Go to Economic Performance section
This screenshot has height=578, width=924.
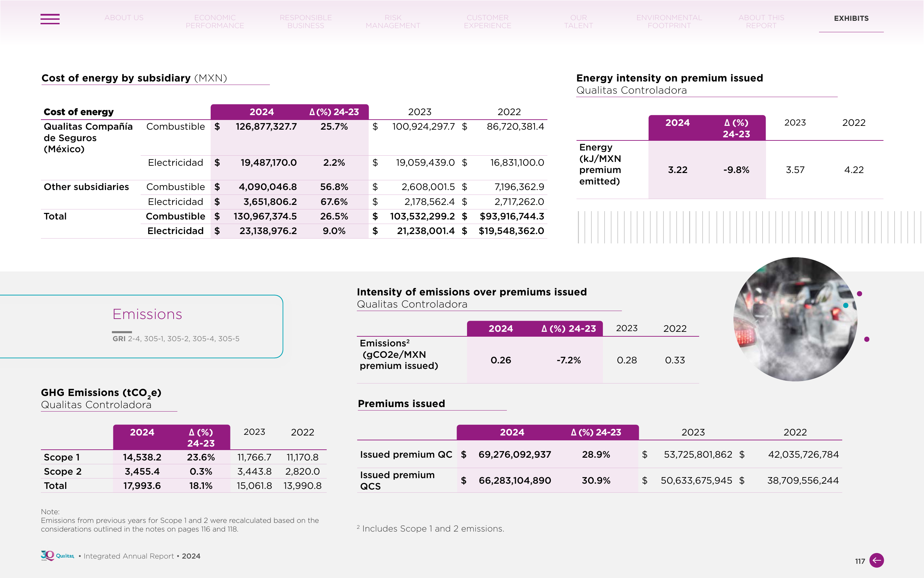click(x=215, y=21)
